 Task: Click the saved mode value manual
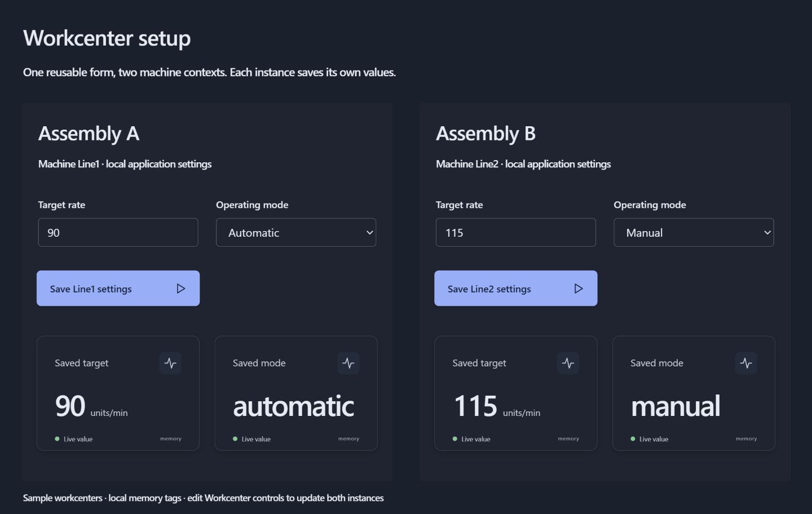point(676,406)
